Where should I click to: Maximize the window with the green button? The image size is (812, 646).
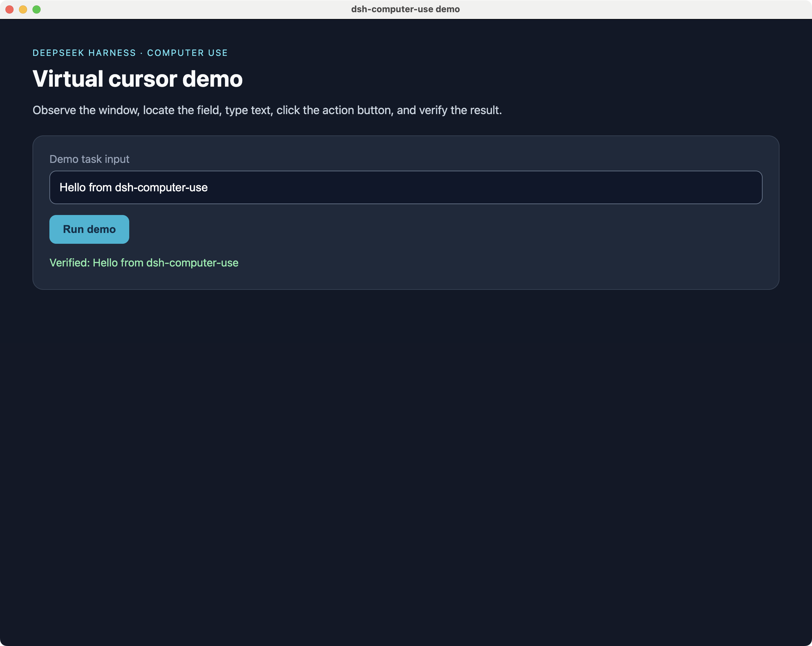[37, 9]
